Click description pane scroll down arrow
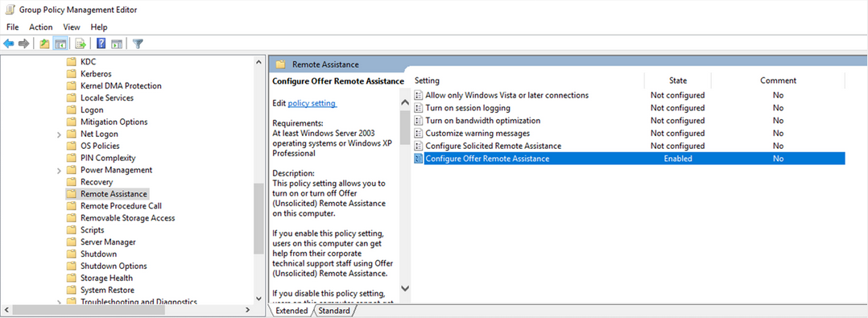Screen dimensions: 868x318 [404, 288]
